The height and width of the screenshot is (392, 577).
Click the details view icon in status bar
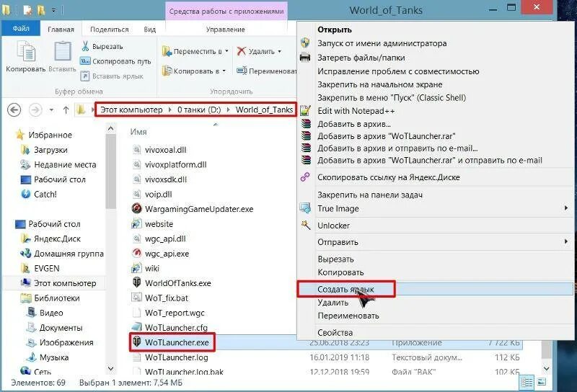point(527,383)
